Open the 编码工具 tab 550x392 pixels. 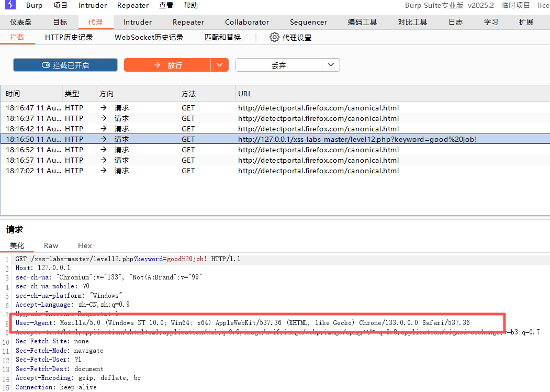362,22
